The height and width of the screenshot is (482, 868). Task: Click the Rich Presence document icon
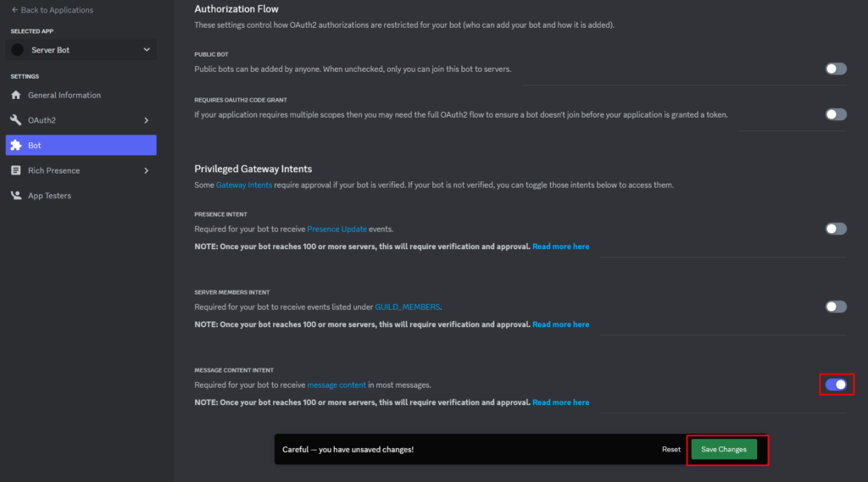(16, 170)
